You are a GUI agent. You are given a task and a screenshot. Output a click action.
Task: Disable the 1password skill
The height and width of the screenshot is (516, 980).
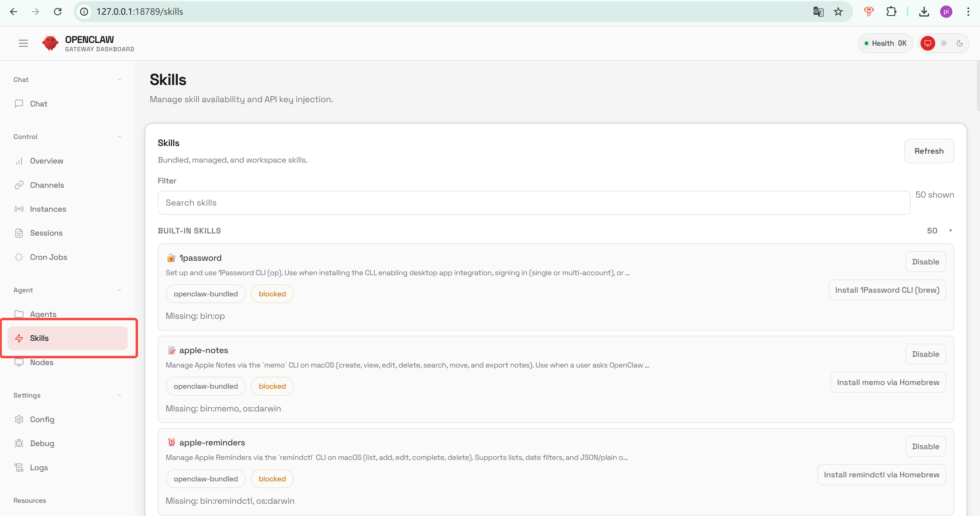pyautogui.click(x=925, y=262)
